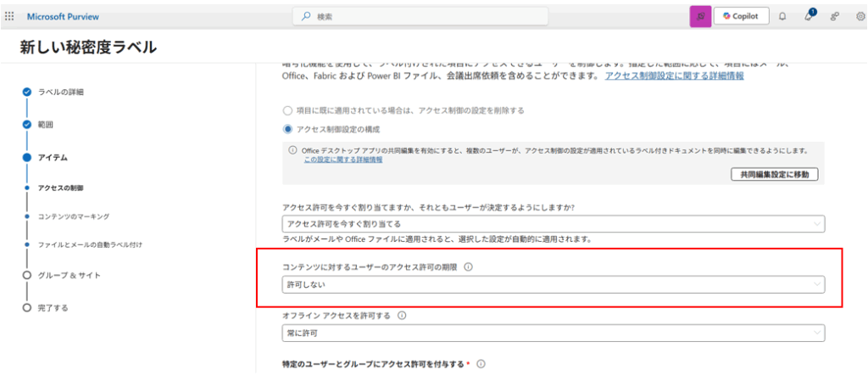Screen dimensions: 868x387
Task: Click info icon beside アクセス許可の期限 label
Action: 468,266
